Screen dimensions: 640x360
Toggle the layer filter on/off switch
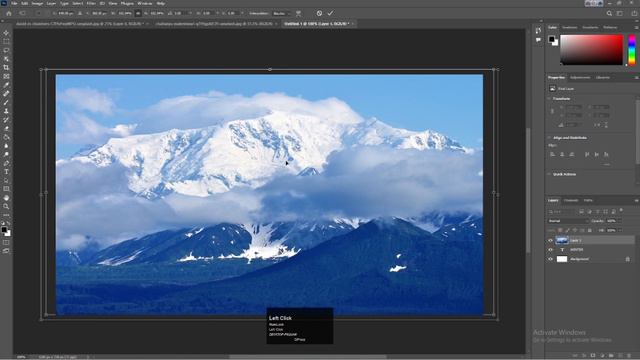[x=621, y=211]
